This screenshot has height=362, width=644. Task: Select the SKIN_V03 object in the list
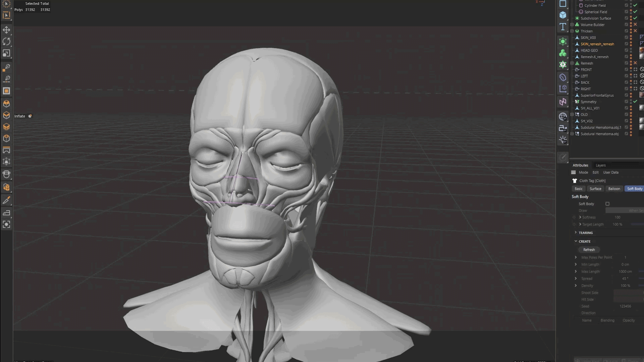coord(588,38)
